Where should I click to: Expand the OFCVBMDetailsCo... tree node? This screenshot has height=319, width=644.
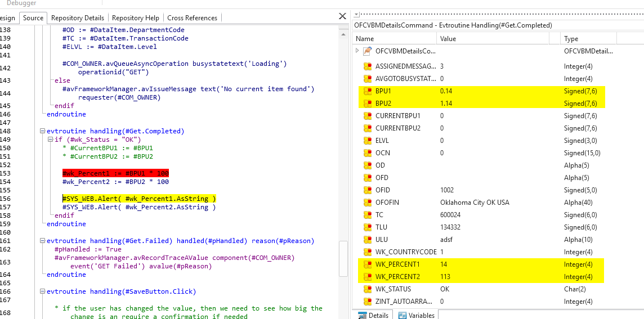tap(357, 51)
